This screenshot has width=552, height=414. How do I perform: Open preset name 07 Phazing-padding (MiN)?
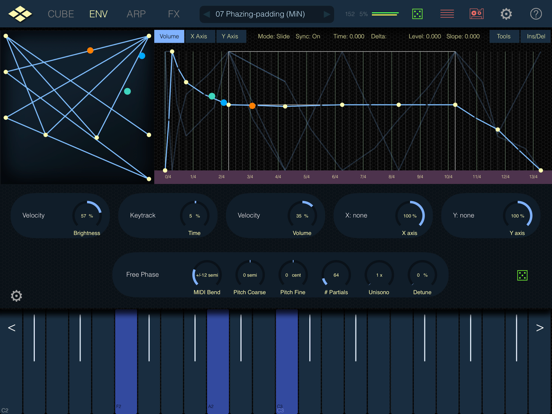click(261, 14)
